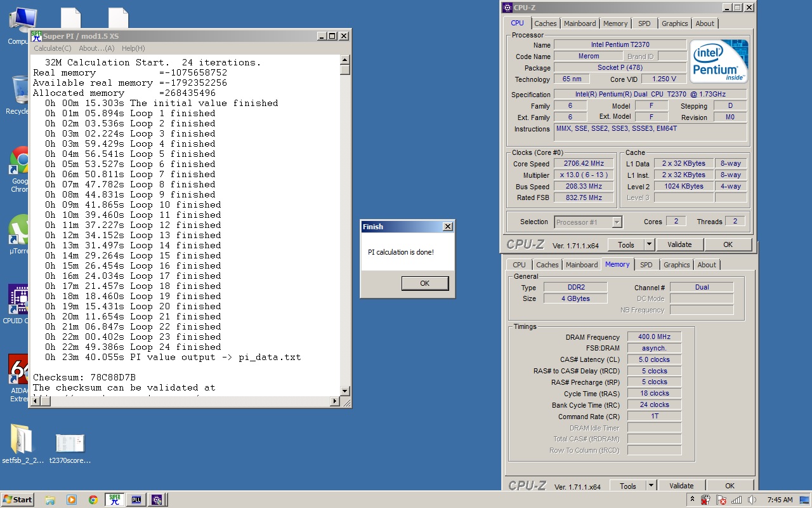Select the CPUID CPU-Z desktop shortcut
Viewport: 812px width, 508px height.
click(x=19, y=305)
